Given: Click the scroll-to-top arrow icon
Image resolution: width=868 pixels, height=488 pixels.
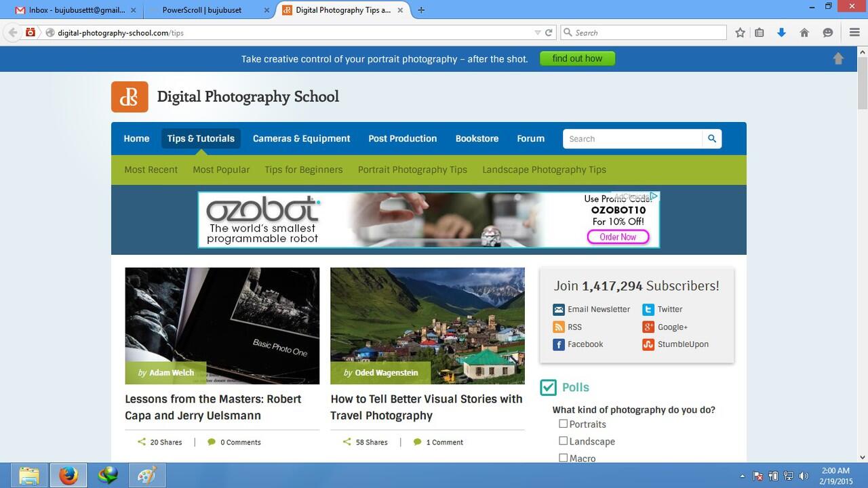Looking at the screenshot, I should tap(838, 58).
